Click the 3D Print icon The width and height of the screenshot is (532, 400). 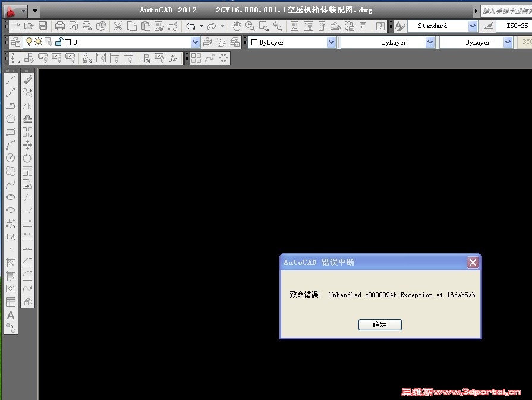(x=101, y=26)
